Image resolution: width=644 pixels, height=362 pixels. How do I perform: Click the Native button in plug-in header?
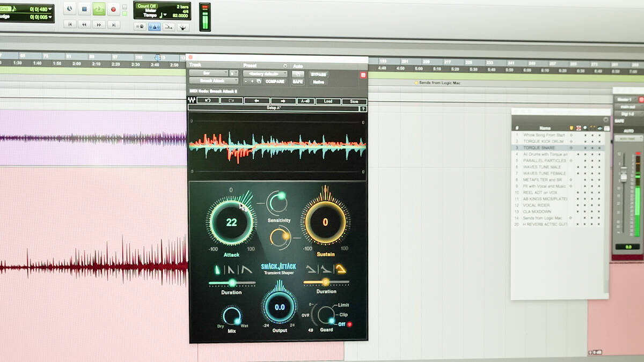[x=318, y=82]
